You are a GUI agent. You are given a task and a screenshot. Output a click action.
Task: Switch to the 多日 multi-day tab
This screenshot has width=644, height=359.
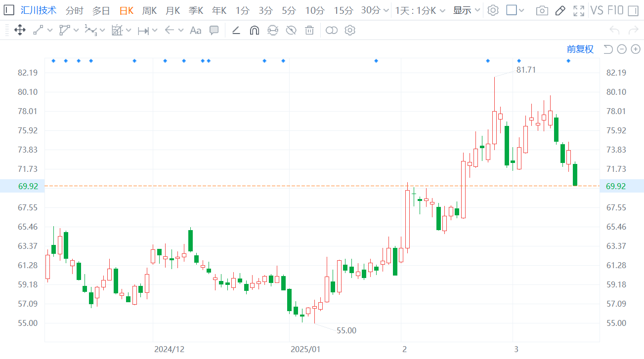click(x=101, y=10)
